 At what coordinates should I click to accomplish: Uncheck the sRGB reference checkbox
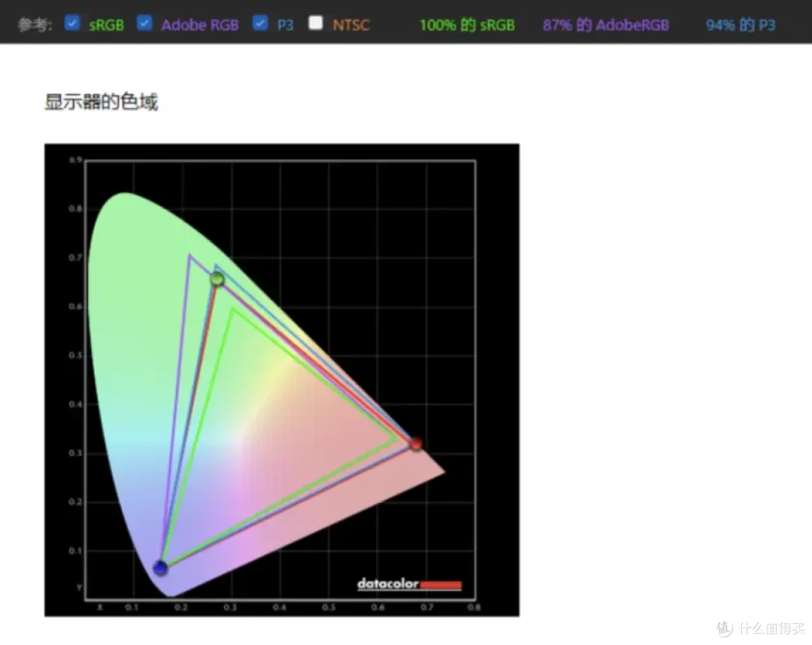pos(72,23)
